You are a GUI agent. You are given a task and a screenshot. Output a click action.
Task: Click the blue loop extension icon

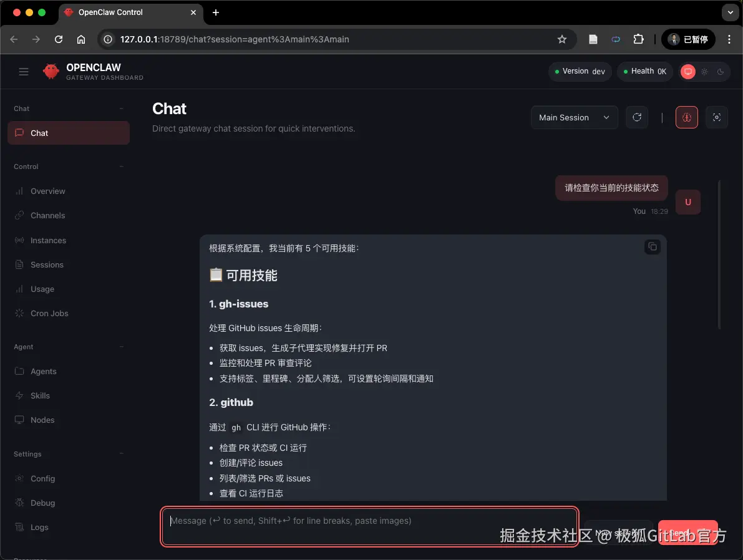[x=616, y=39]
